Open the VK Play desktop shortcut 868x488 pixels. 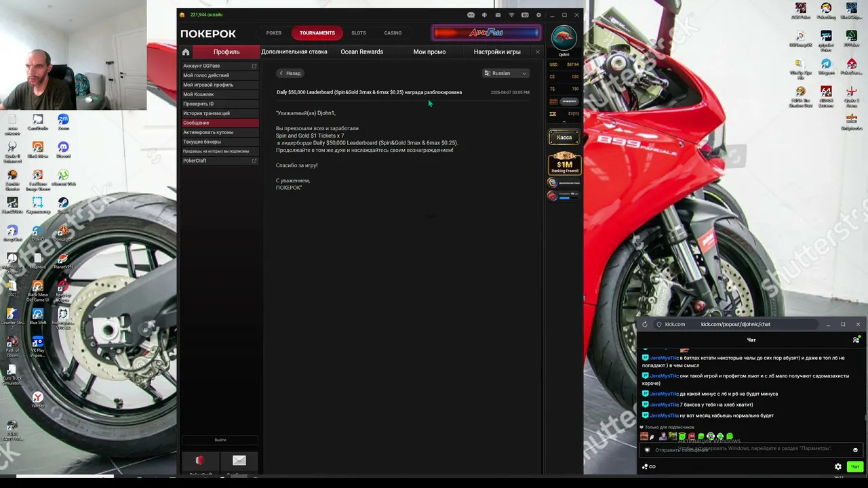point(37,346)
